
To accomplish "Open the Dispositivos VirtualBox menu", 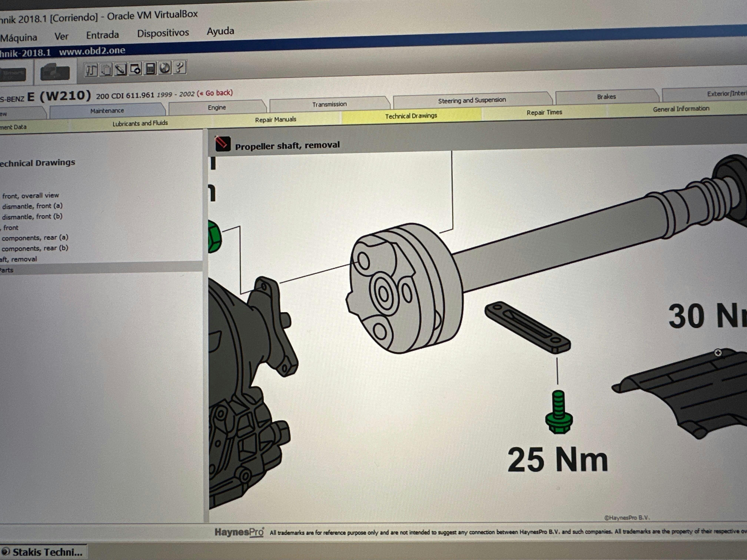I will click(x=163, y=33).
